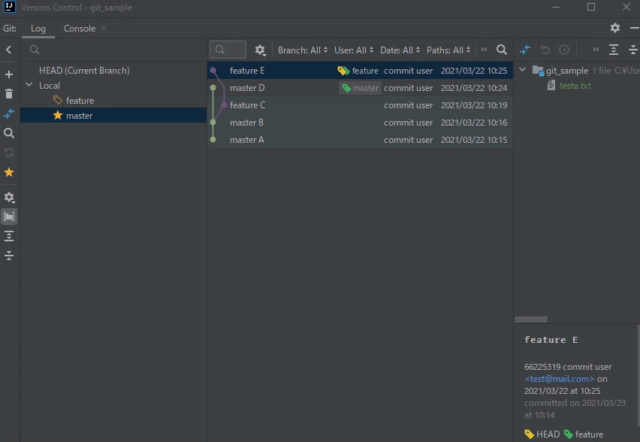The height and width of the screenshot is (442, 640).
Task: Select the feature branch in the Local tree
Action: (x=80, y=100)
